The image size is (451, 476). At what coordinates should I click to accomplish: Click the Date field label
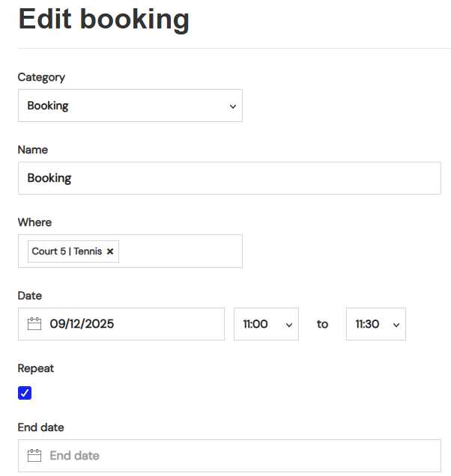coord(30,296)
